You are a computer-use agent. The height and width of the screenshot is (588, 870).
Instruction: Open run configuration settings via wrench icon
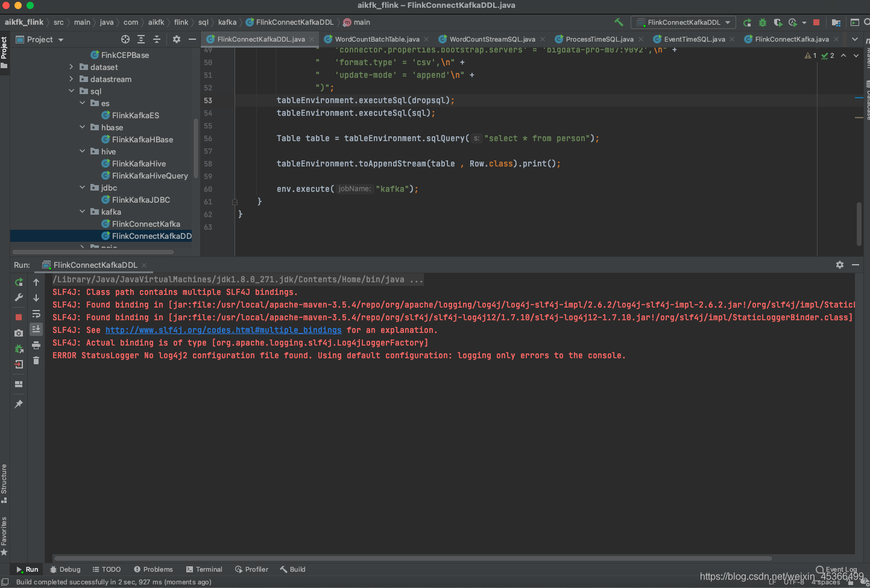pyautogui.click(x=19, y=297)
